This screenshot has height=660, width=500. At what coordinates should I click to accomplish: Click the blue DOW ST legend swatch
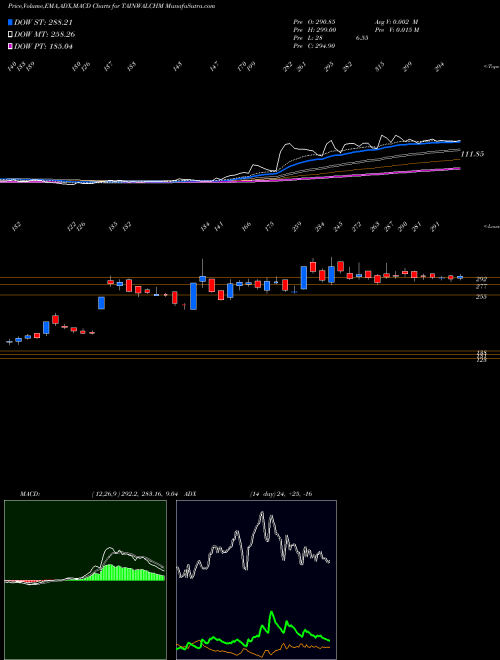(10, 22)
